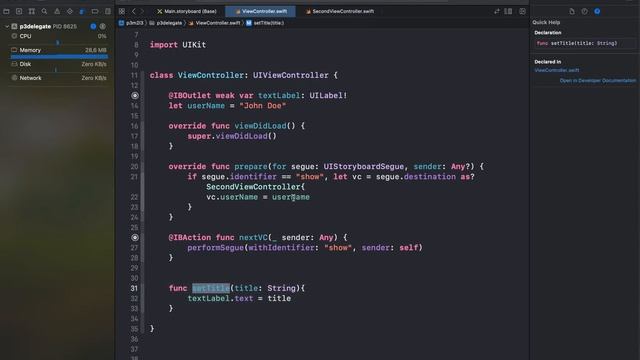Show the Quick Help inspector
Image resolution: width=640 pixels, height=360 pixels.
(x=597, y=11)
